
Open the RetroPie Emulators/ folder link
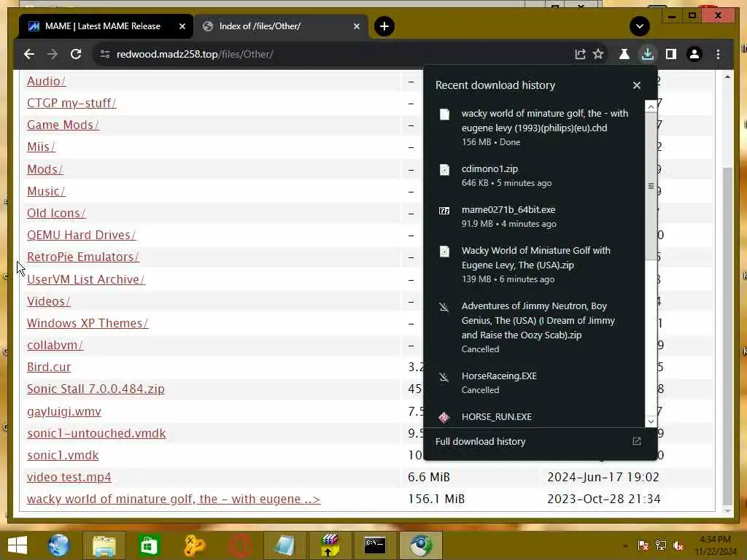pos(83,257)
